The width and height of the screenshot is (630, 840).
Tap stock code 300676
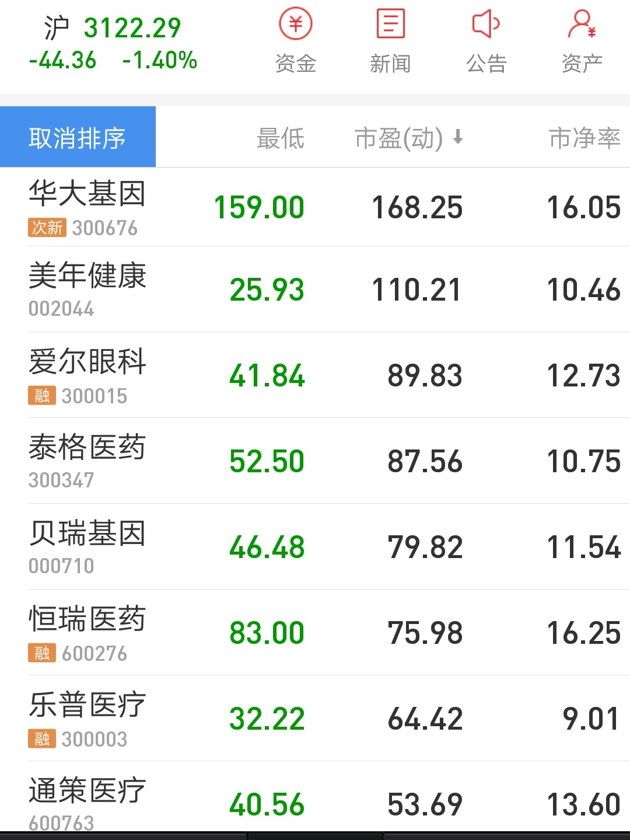click(105, 228)
